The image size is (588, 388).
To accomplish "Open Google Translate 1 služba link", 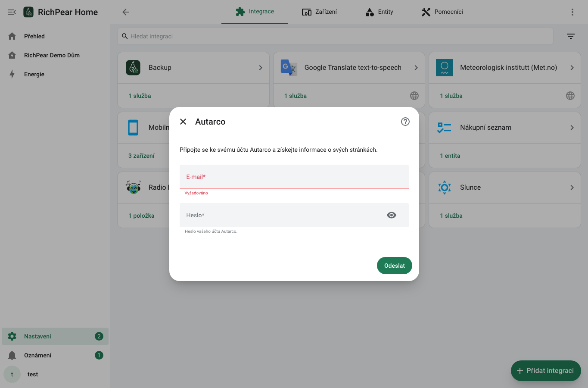I will (296, 96).
